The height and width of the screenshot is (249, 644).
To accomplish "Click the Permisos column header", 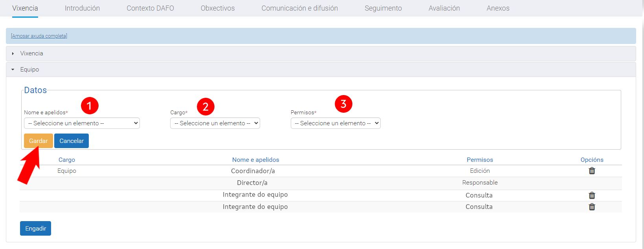I will coord(480,160).
